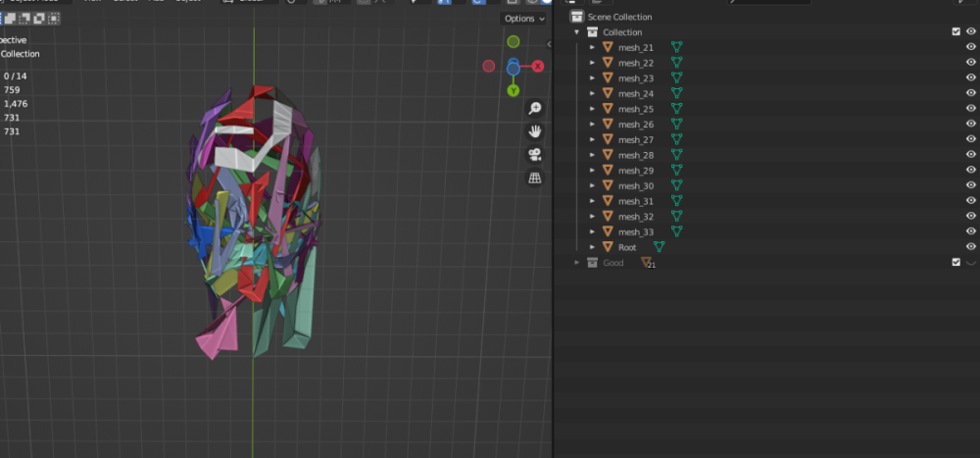
Task: Select the Root object in outliner
Action: 627,247
